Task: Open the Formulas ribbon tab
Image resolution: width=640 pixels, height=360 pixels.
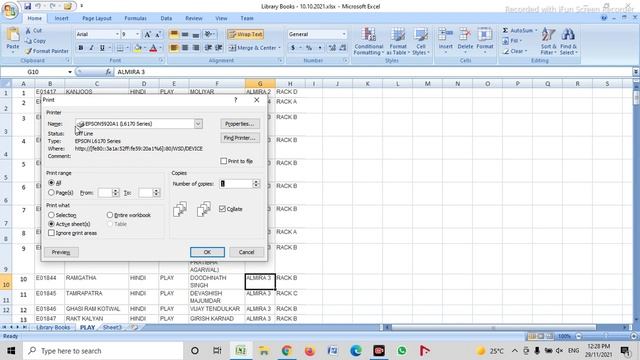Action: [135, 18]
